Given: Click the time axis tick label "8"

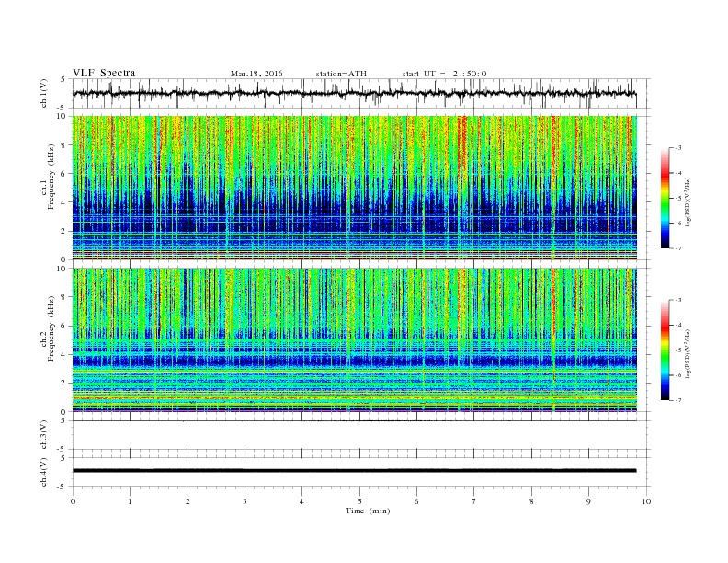Looking at the screenshot, I should (531, 501).
